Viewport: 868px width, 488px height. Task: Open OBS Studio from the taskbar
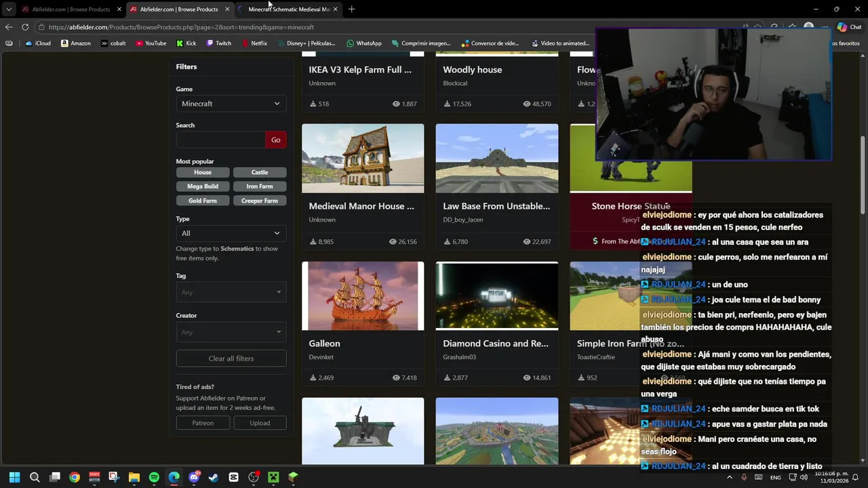(254, 477)
